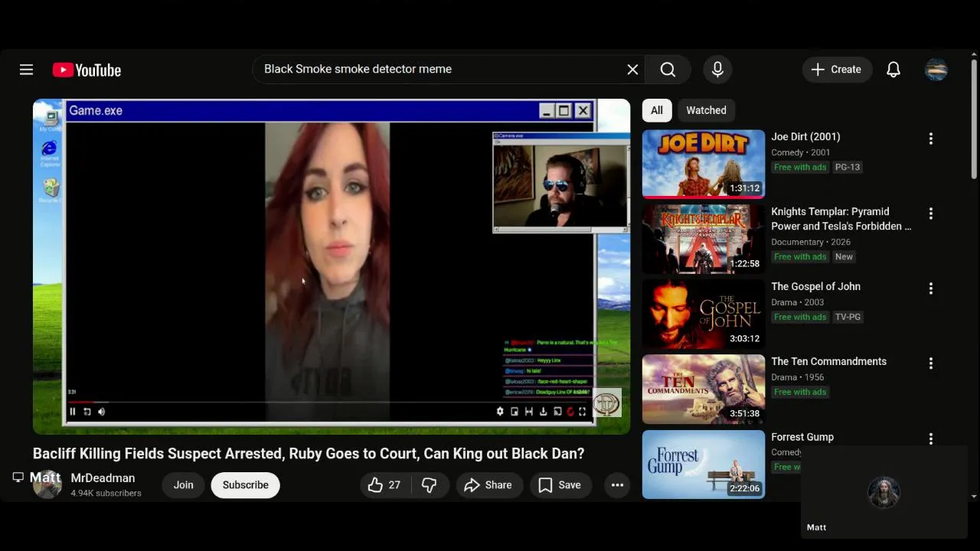The height and width of the screenshot is (551, 980).
Task: Pause the video in the player
Action: (x=73, y=412)
